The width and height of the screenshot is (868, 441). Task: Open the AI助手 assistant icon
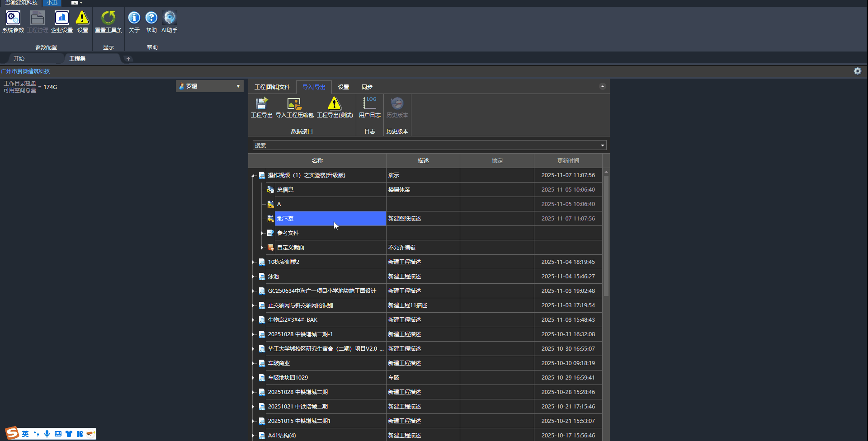click(170, 19)
